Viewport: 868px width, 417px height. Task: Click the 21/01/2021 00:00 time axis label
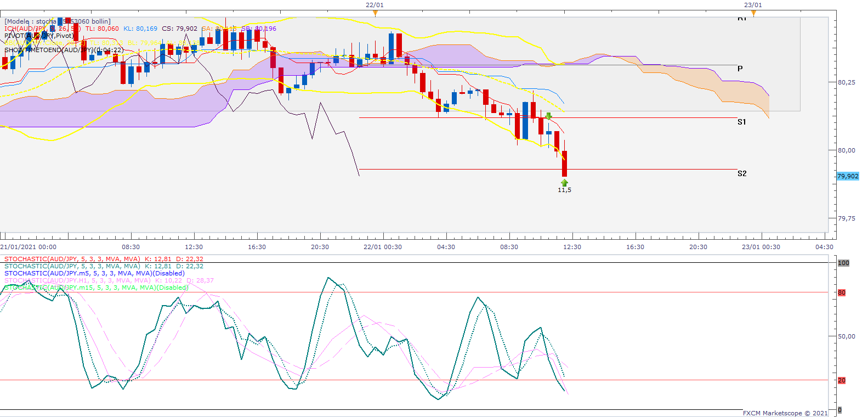coord(29,247)
